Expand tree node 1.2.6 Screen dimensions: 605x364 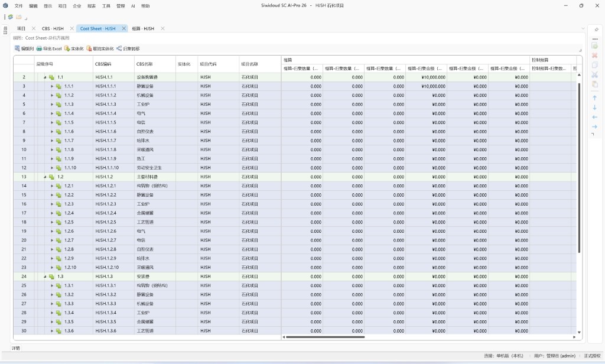pyautogui.click(x=52, y=231)
